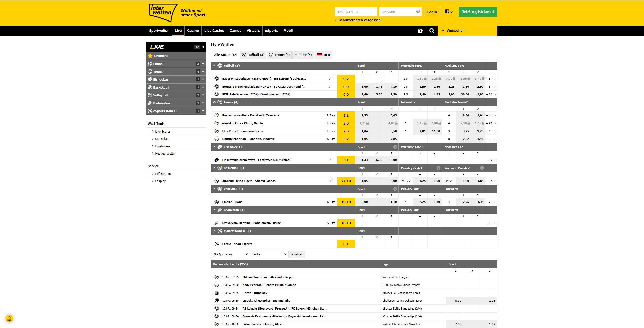Click shuttlecock icon for Dzavaryan match

coord(217,223)
